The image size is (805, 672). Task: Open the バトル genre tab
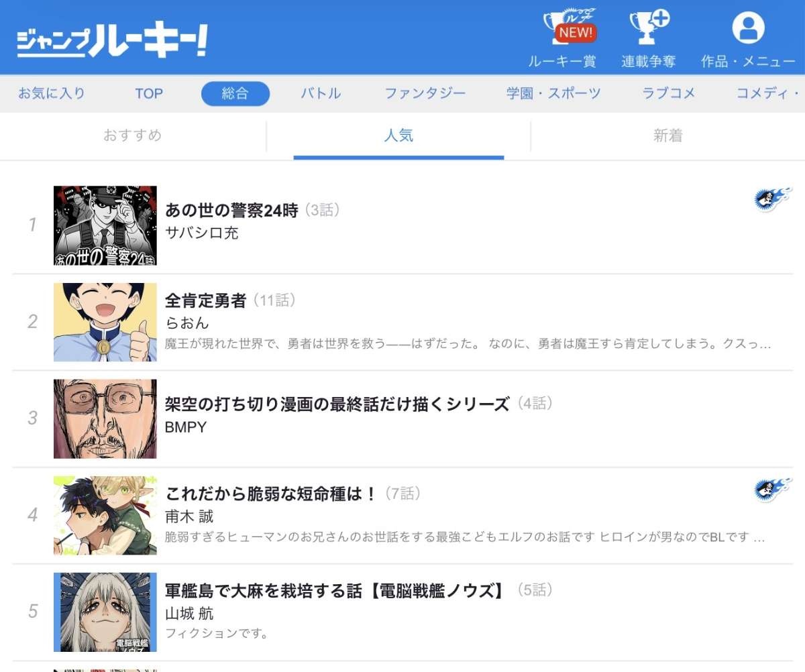point(321,94)
